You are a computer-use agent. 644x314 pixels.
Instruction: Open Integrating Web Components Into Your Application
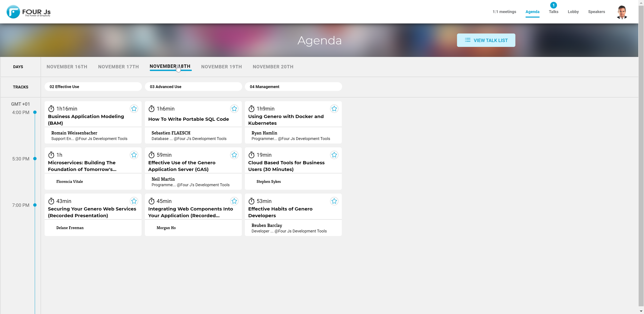click(191, 212)
